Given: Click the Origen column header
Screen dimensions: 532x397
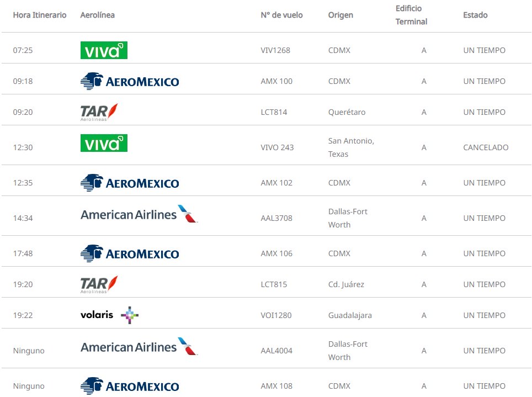Looking at the screenshot, I should coord(341,15).
